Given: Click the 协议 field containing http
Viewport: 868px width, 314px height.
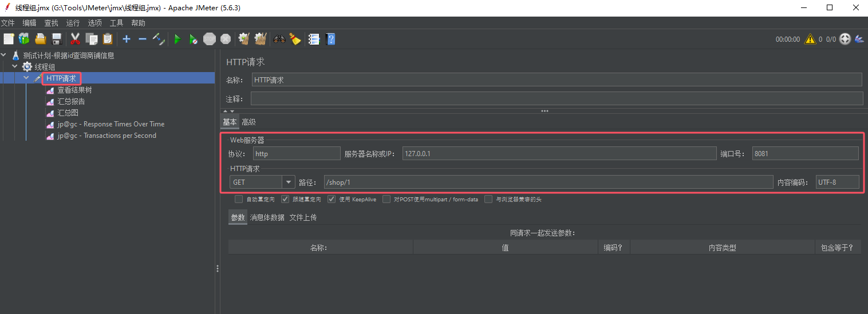Looking at the screenshot, I should pos(297,153).
